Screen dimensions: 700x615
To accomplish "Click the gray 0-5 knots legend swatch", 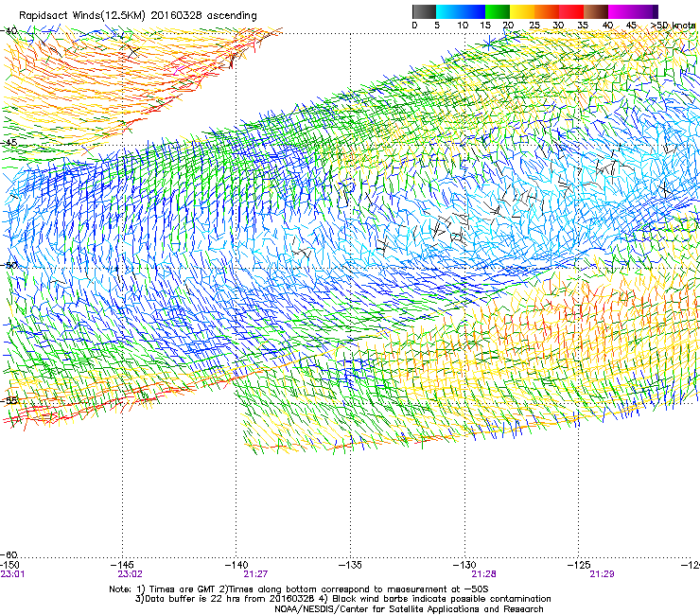I will pyautogui.click(x=424, y=11).
